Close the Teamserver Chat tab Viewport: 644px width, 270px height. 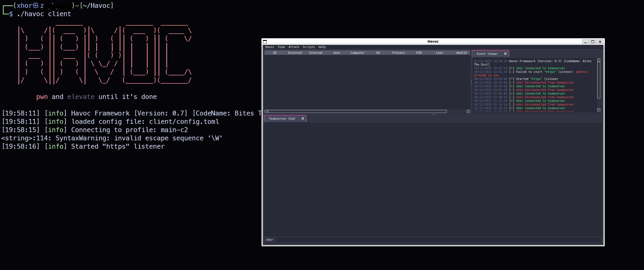(303, 118)
